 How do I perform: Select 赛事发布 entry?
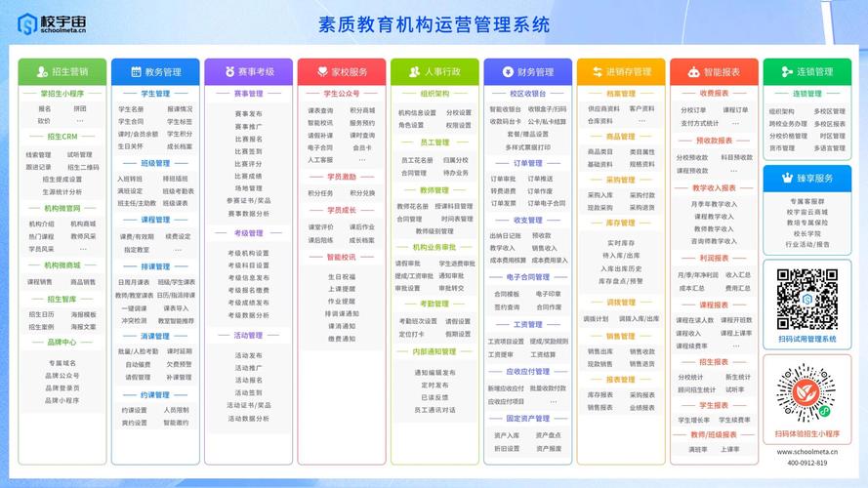249,114
